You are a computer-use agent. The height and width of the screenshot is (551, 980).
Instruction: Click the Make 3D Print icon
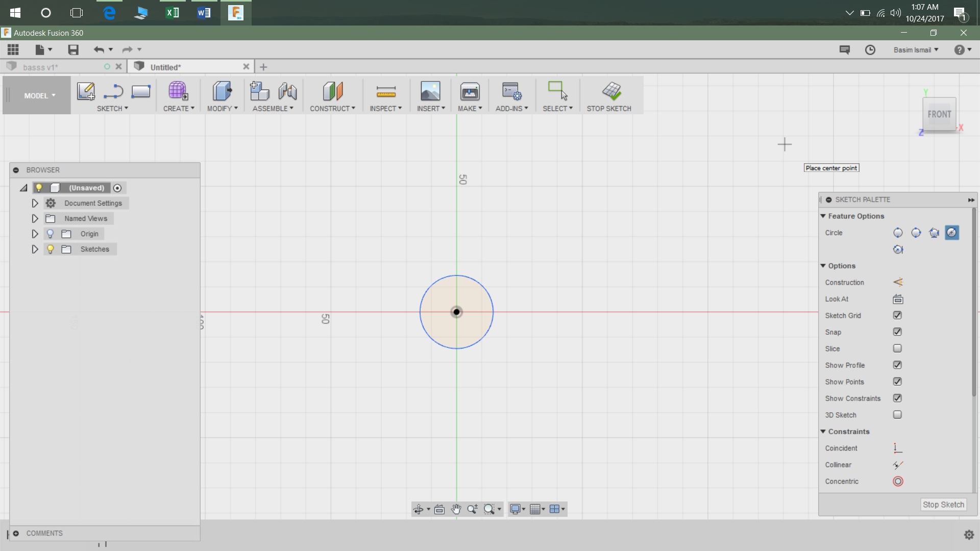pyautogui.click(x=470, y=91)
